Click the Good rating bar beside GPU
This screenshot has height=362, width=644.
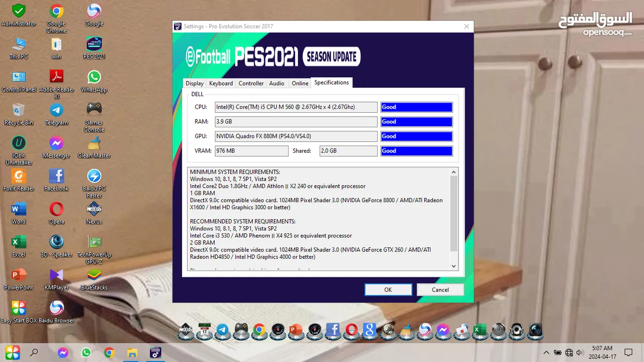click(417, 136)
